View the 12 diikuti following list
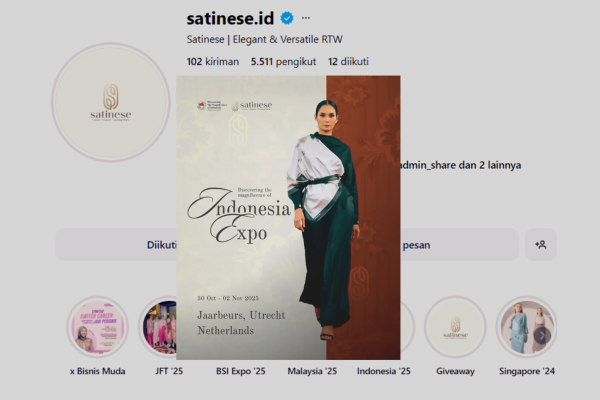 coord(349,61)
